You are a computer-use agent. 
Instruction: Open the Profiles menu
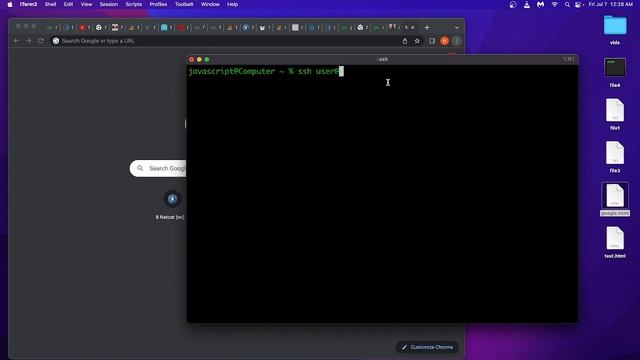(158, 4)
